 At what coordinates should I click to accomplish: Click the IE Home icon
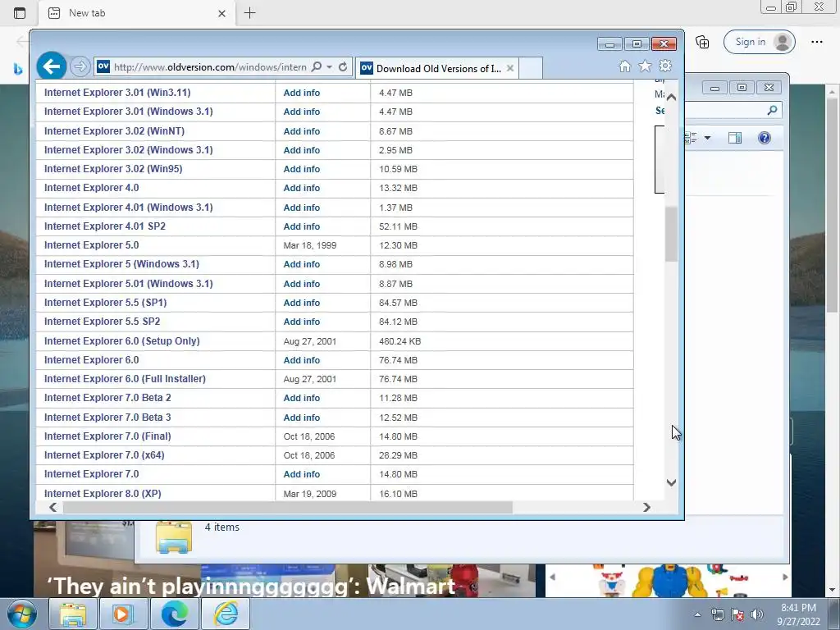click(624, 66)
